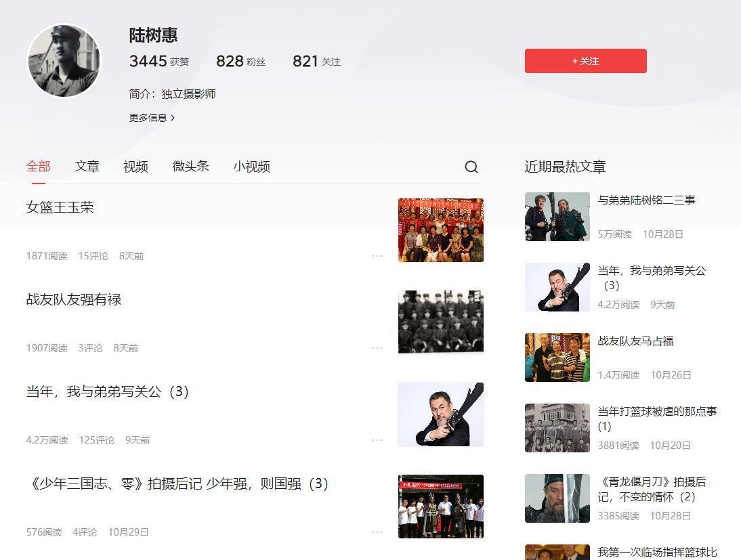The image size is (741, 560).
Task: Open more options for 战友队友强有禄 article
Action: tap(377, 348)
